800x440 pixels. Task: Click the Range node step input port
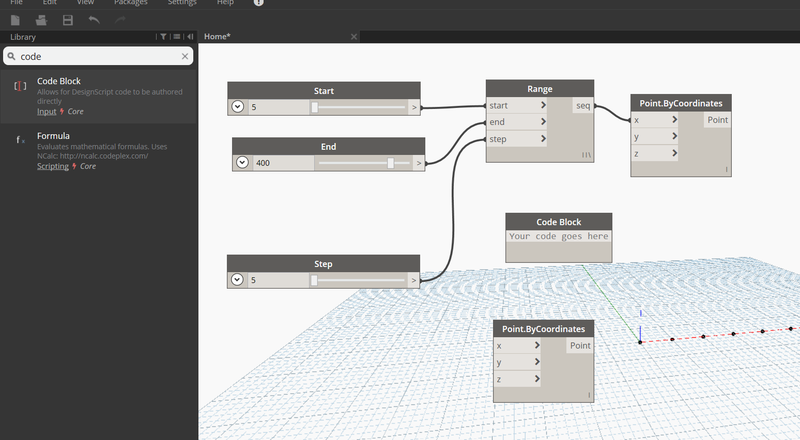pyautogui.click(x=516, y=139)
